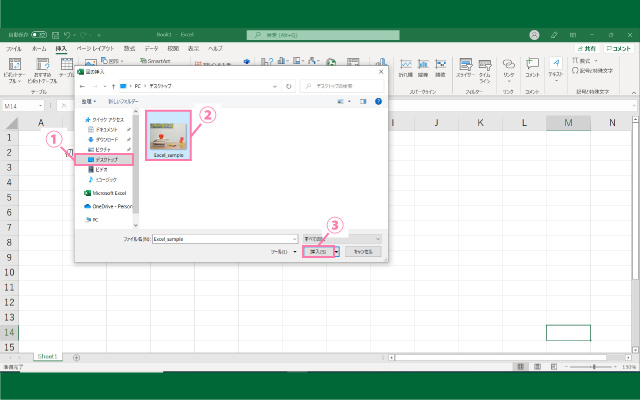Viewport: 640px width, 400px height.
Task: Click the Page Layout view status icon
Action: [538, 367]
